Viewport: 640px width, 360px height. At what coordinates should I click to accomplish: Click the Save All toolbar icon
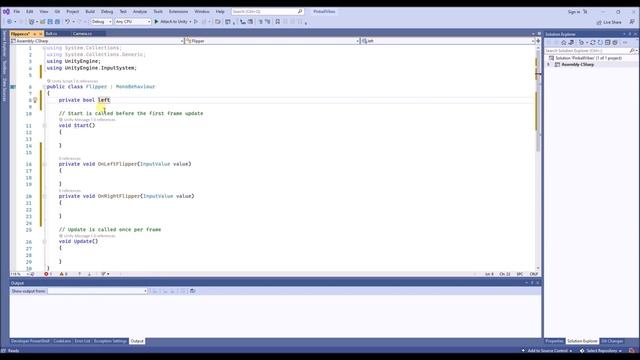tap(57, 22)
